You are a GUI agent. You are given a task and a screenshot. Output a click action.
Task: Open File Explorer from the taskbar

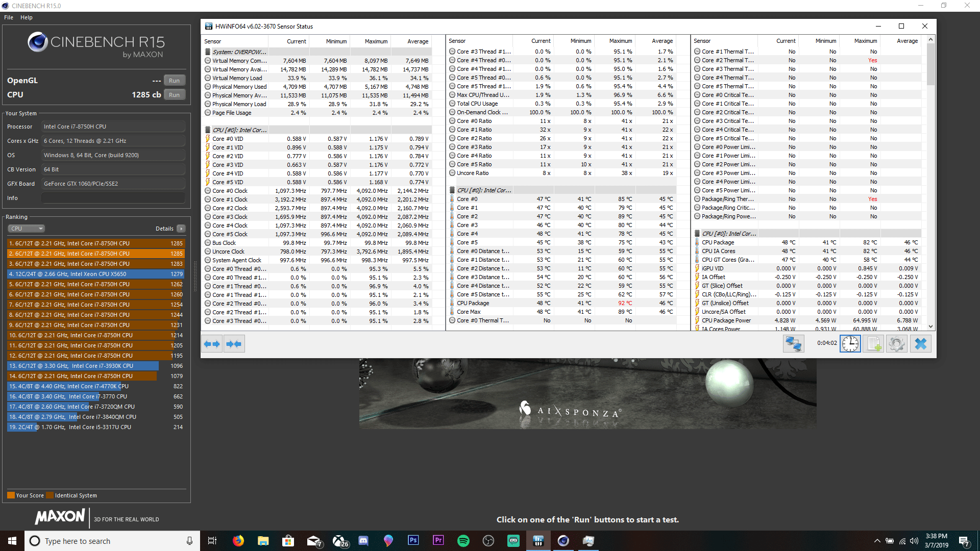[263, 541]
